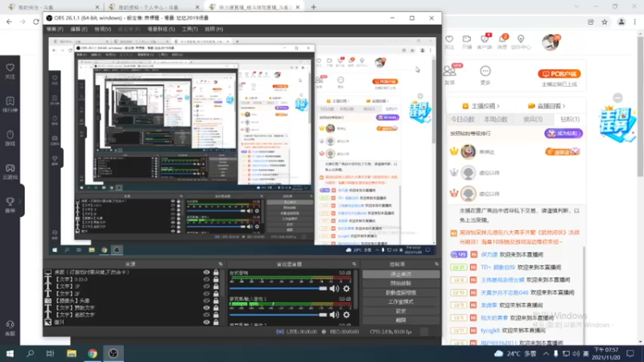Open user avatar in Douyu header
This screenshot has height=362, width=644.
[x=550, y=42]
